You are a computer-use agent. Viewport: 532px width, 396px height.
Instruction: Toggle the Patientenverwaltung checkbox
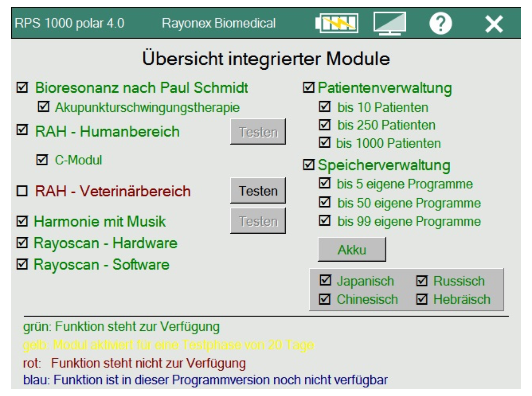(309, 88)
